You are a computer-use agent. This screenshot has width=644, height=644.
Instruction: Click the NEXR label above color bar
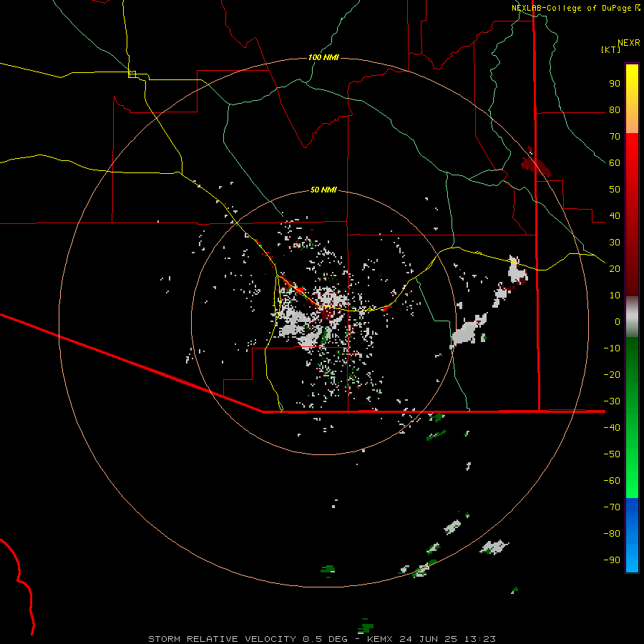click(x=628, y=43)
